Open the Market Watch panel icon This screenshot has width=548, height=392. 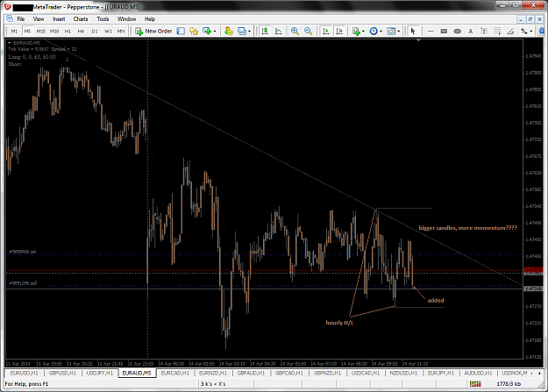click(x=181, y=31)
